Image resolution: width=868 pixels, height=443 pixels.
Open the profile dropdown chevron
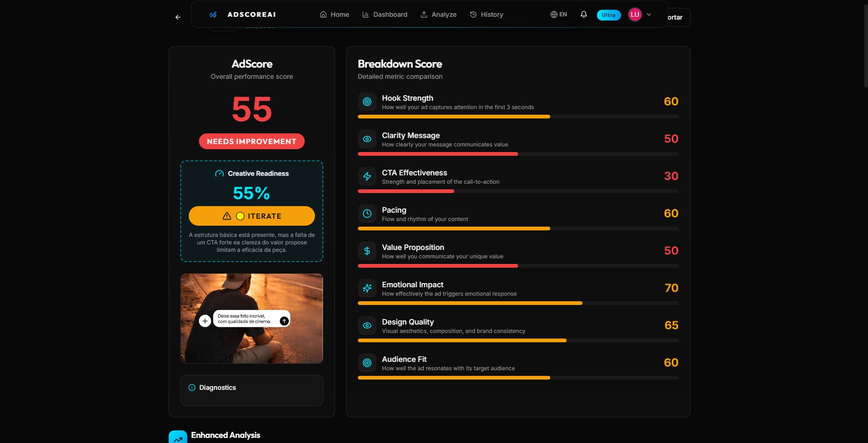649,14
